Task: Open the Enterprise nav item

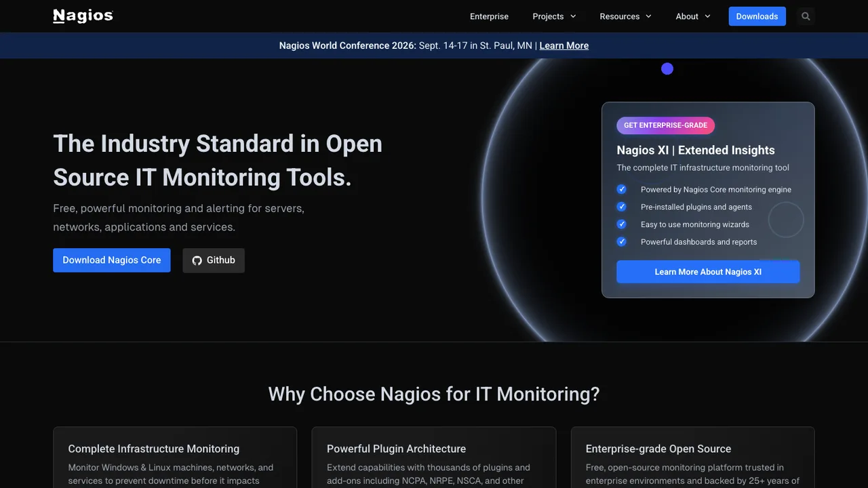Action: (489, 16)
